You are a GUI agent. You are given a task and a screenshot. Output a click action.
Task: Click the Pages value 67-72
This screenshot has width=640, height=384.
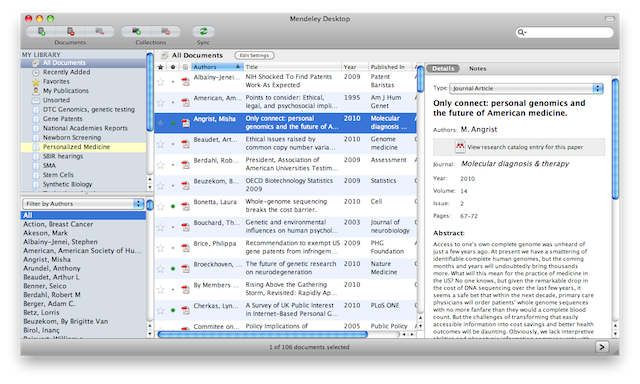click(x=469, y=216)
